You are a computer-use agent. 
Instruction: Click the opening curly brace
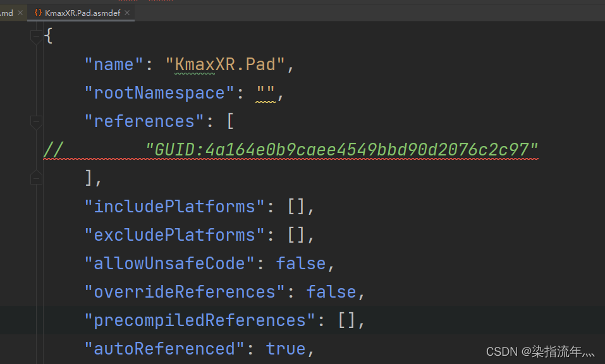click(48, 36)
